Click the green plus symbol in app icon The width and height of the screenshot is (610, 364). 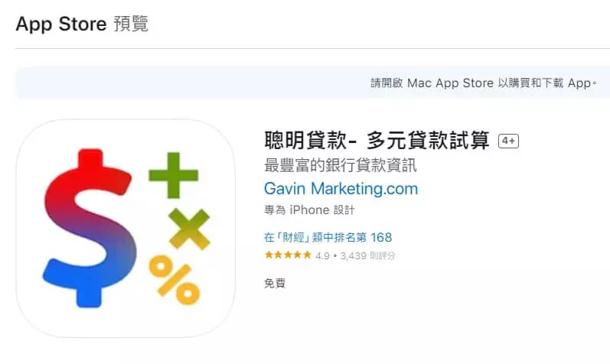[174, 175]
